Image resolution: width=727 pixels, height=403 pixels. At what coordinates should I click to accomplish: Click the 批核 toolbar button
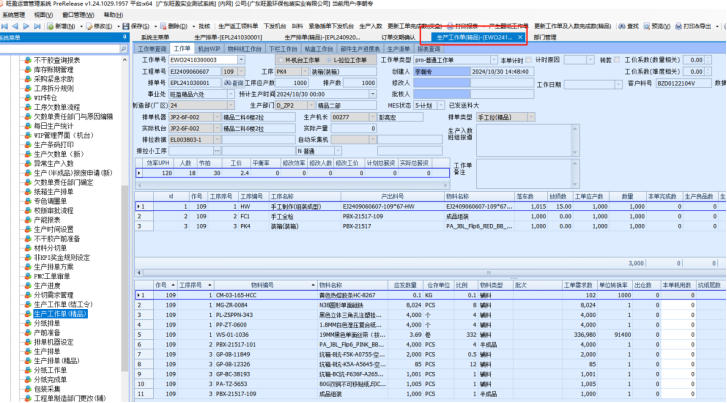coord(204,26)
